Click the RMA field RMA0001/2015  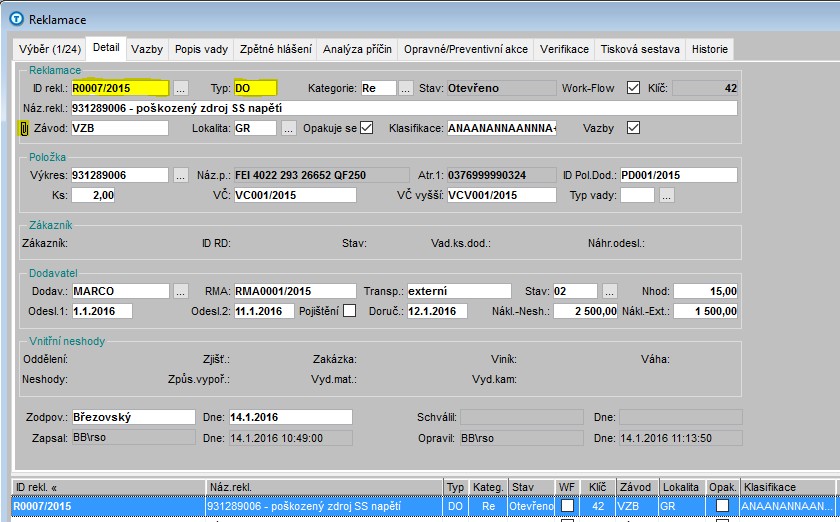pyautogui.click(x=295, y=292)
